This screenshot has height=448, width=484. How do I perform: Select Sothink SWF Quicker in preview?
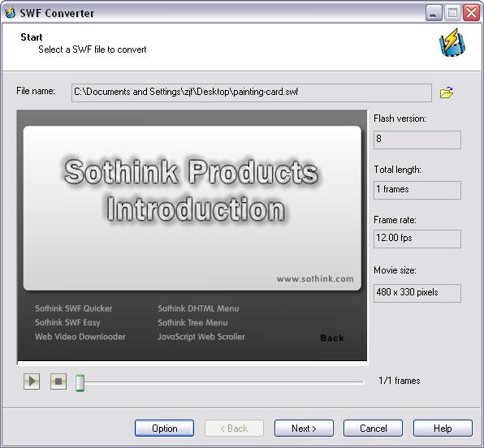(x=74, y=308)
